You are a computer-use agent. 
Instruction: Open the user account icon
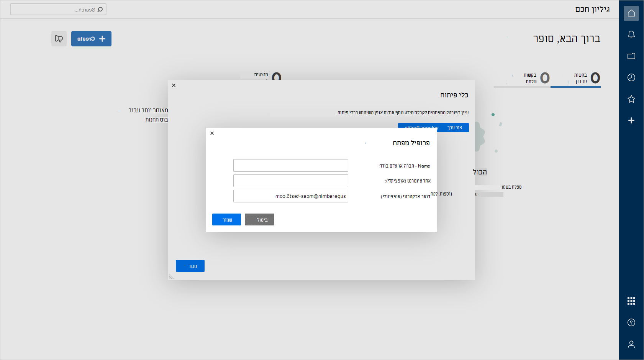(x=631, y=344)
